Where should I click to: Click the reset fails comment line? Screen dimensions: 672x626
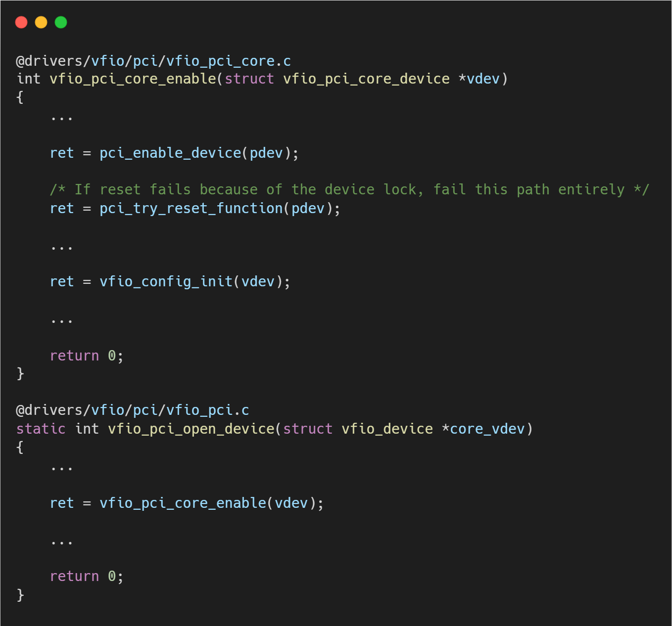coord(349,189)
